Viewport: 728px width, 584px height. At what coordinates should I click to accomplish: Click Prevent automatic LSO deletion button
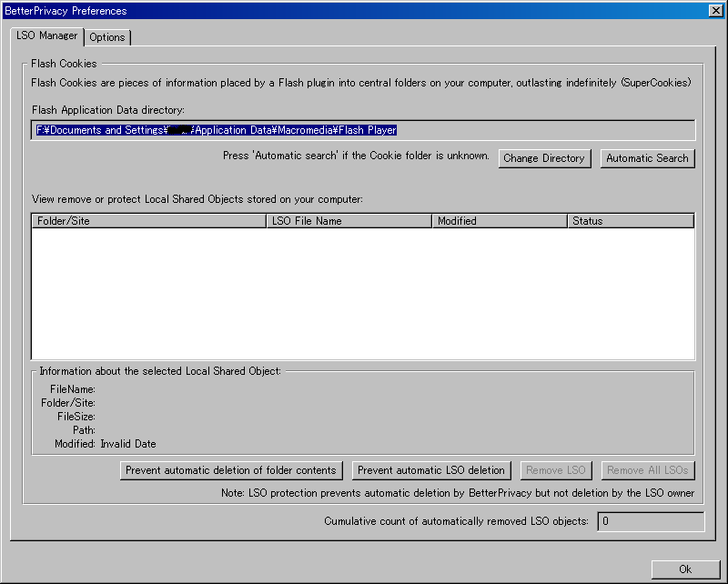pyautogui.click(x=431, y=470)
